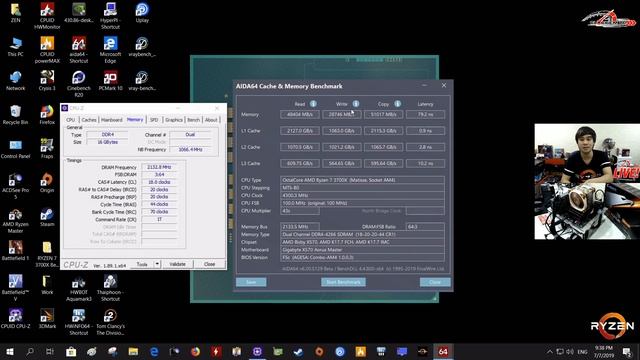Open the volume control in system tray
640x360 pixels.
(x=570, y=351)
